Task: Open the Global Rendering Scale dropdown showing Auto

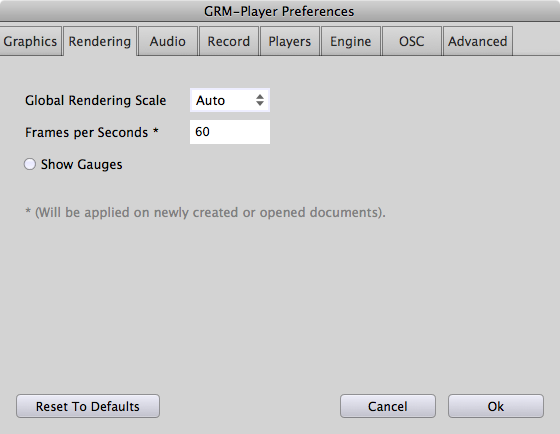Action: (x=230, y=100)
